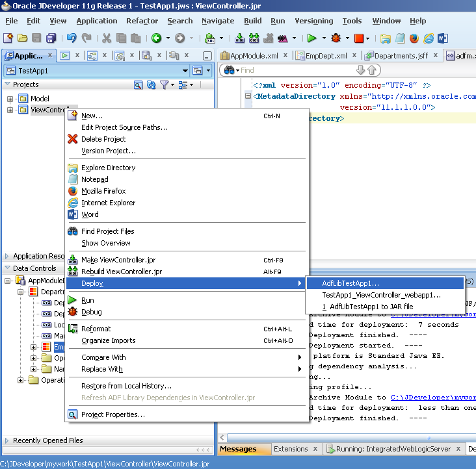The height and width of the screenshot is (469, 476).
Task: Click the Word toolbar icon
Action: pos(443,38)
